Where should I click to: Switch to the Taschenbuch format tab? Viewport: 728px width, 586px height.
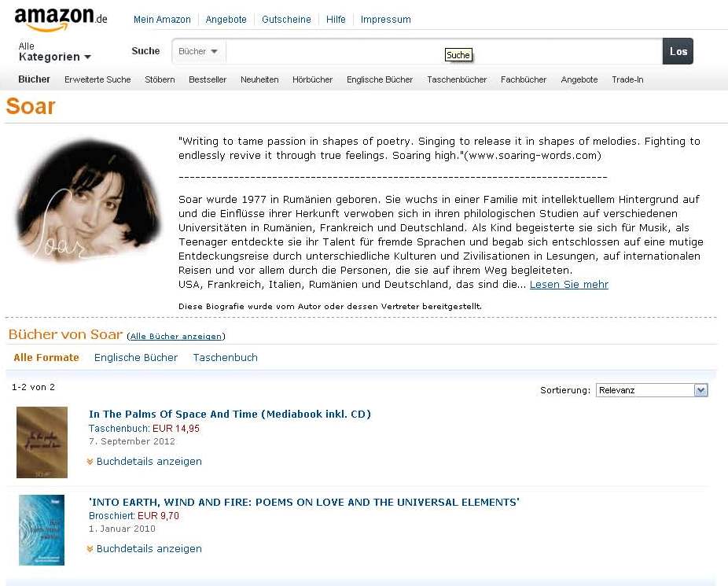[x=225, y=358]
